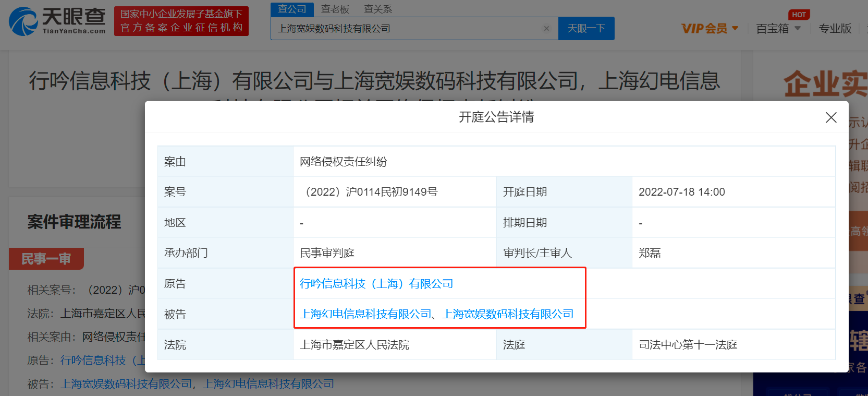Switch to the 查公司 tab
Screen dimensions: 868x396
point(292,9)
